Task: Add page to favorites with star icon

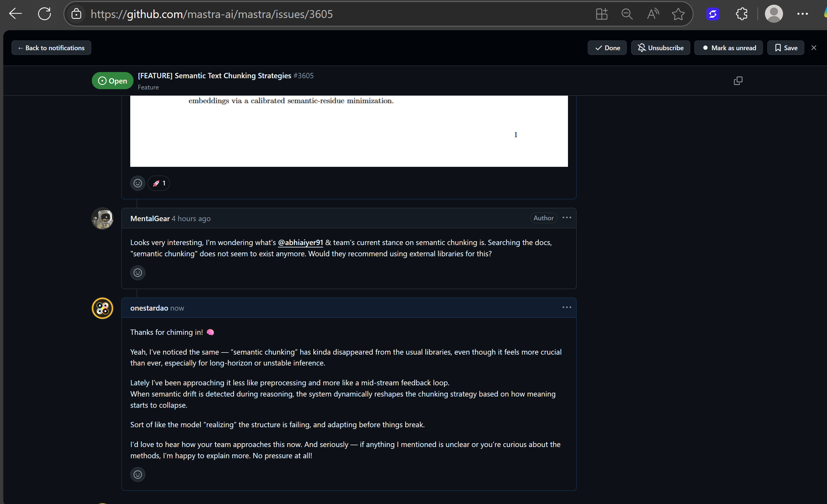Action: [678, 14]
